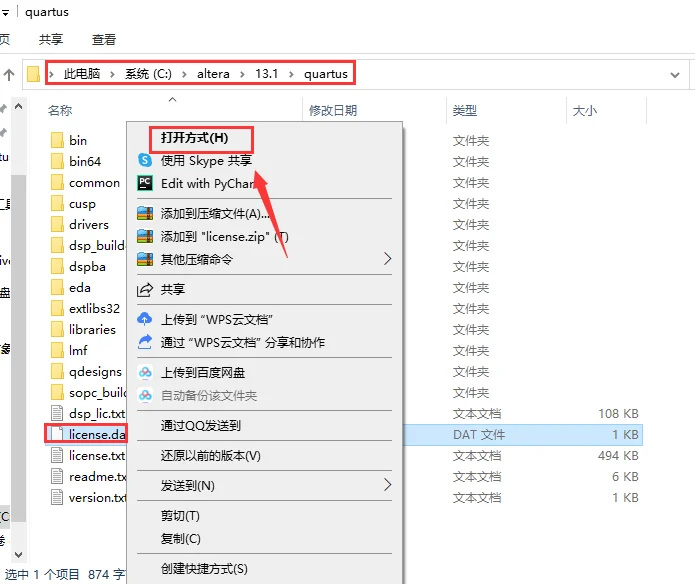The width and height of the screenshot is (695, 584).
Task: Sort by 名称 column header
Action: (60, 110)
